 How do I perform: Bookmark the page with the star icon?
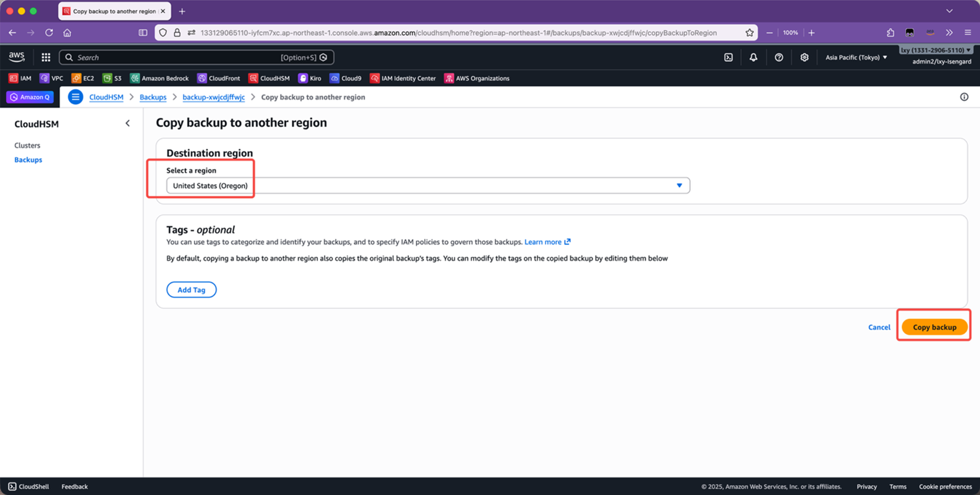[749, 33]
